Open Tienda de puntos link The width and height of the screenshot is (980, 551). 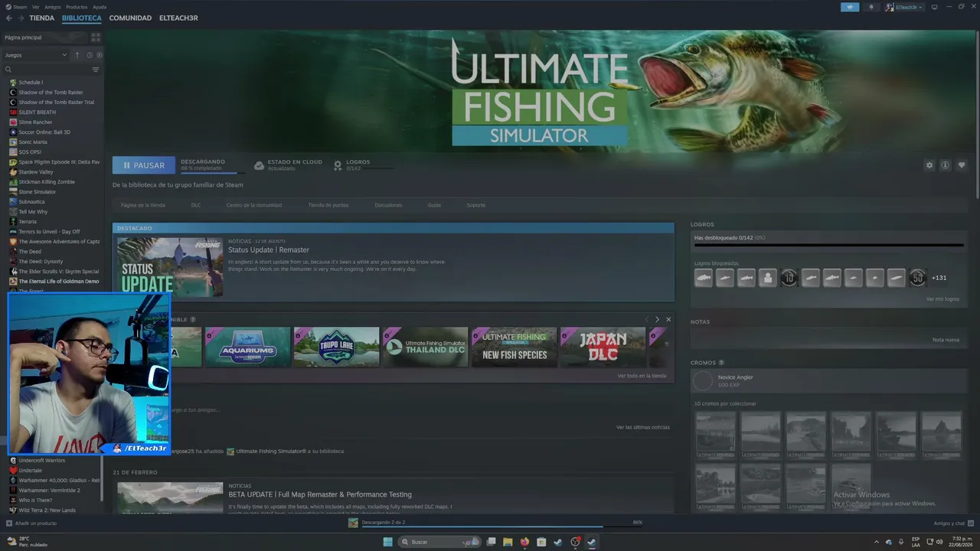[x=328, y=205]
